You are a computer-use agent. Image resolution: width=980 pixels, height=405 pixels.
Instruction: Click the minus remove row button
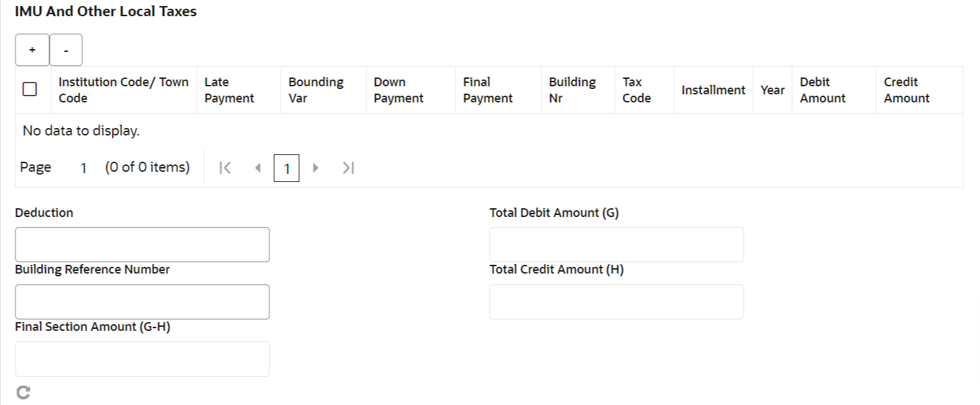(66, 50)
